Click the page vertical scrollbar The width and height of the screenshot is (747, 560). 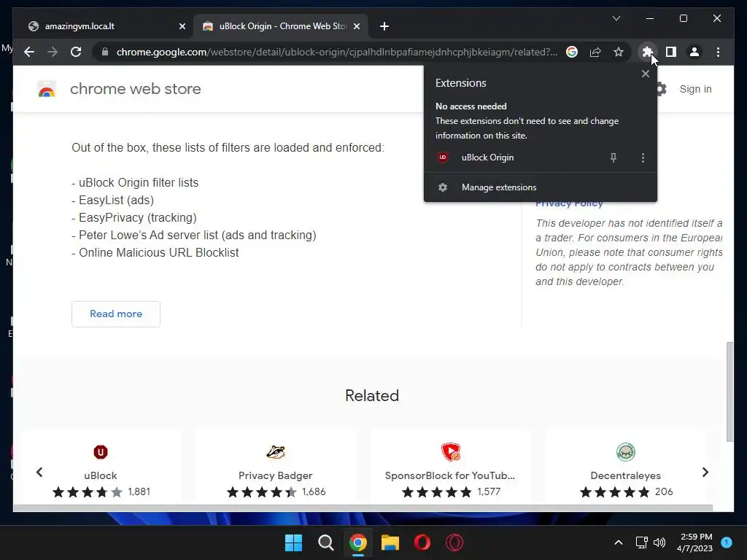pyautogui.click(x=729, y=392)
